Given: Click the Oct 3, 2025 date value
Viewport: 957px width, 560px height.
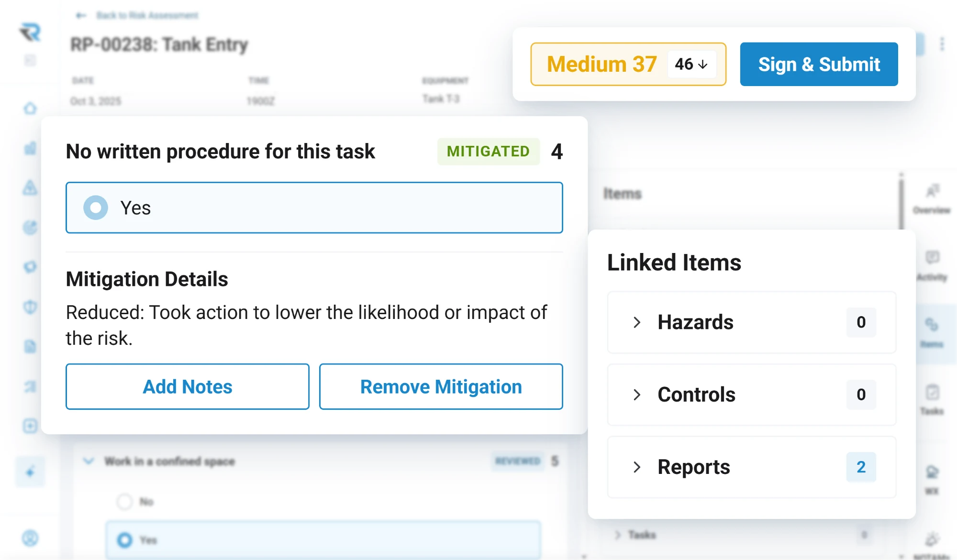Looking at the screenshot, I should pyautogui.click(x=96, y=101).
